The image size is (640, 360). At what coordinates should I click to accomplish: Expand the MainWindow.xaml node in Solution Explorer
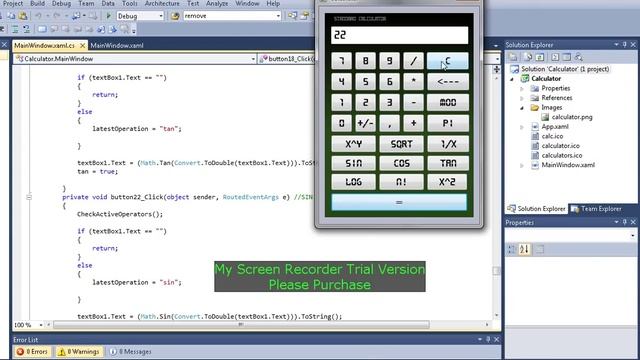point(522,165)
